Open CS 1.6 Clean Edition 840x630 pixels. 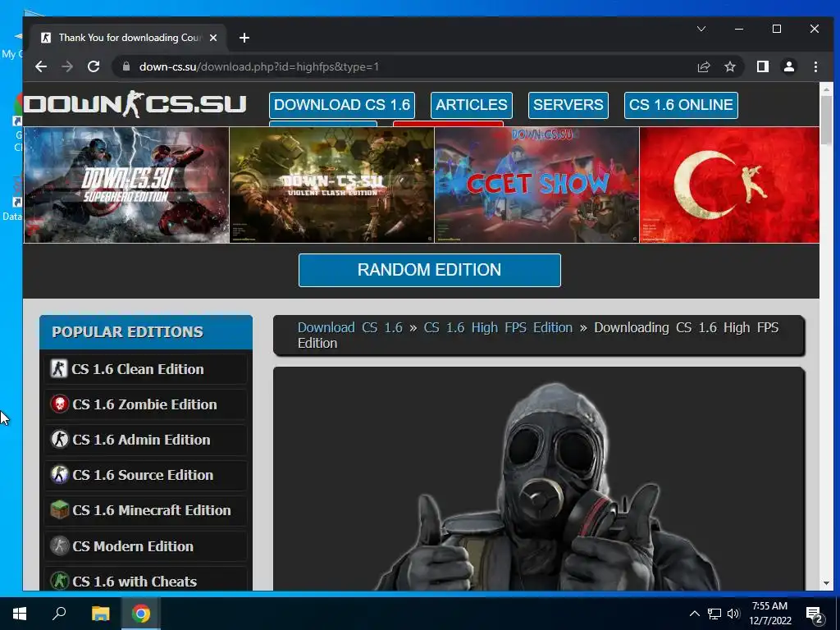(146, 369)
